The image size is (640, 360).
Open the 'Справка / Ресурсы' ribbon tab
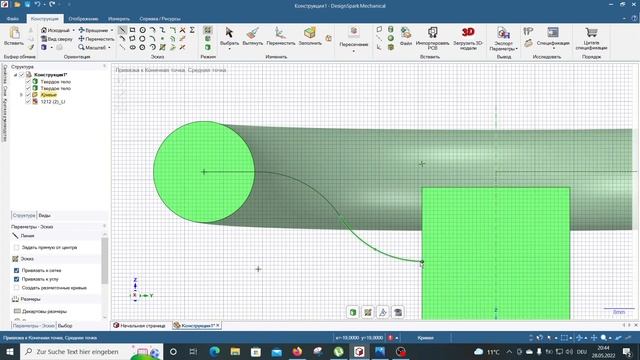(x=160, y=18)
